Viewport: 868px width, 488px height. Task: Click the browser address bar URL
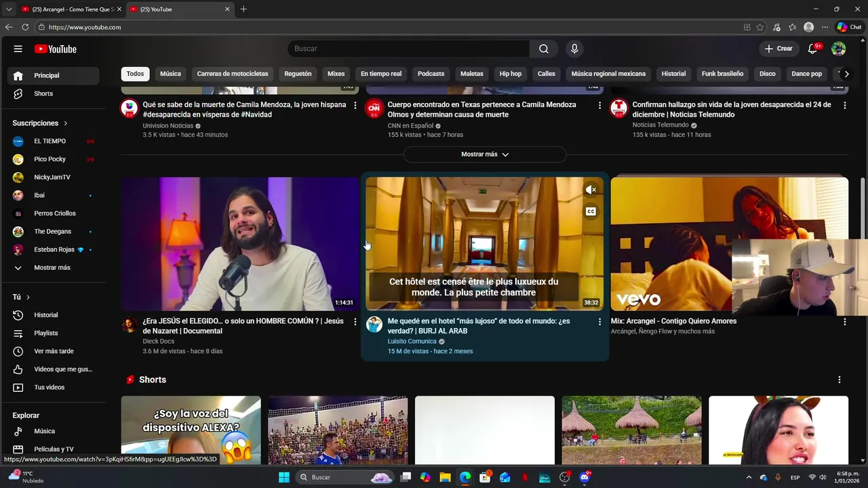(85, 27)
